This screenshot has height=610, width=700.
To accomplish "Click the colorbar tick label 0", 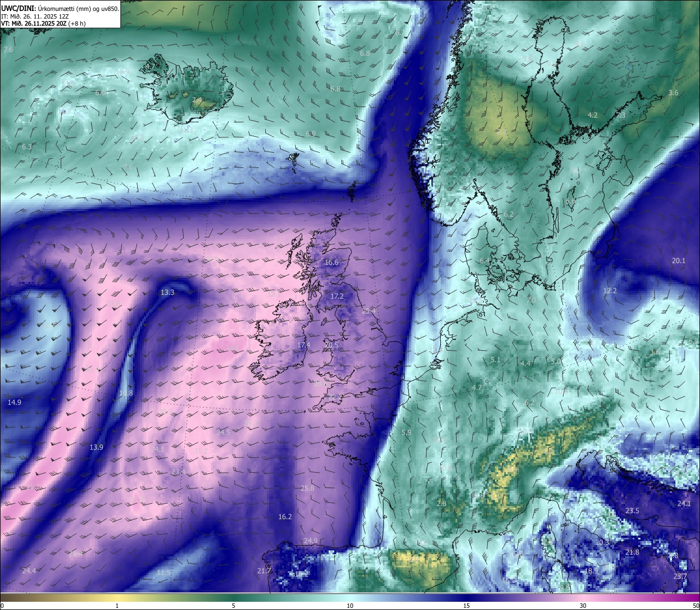I will 2,605.
